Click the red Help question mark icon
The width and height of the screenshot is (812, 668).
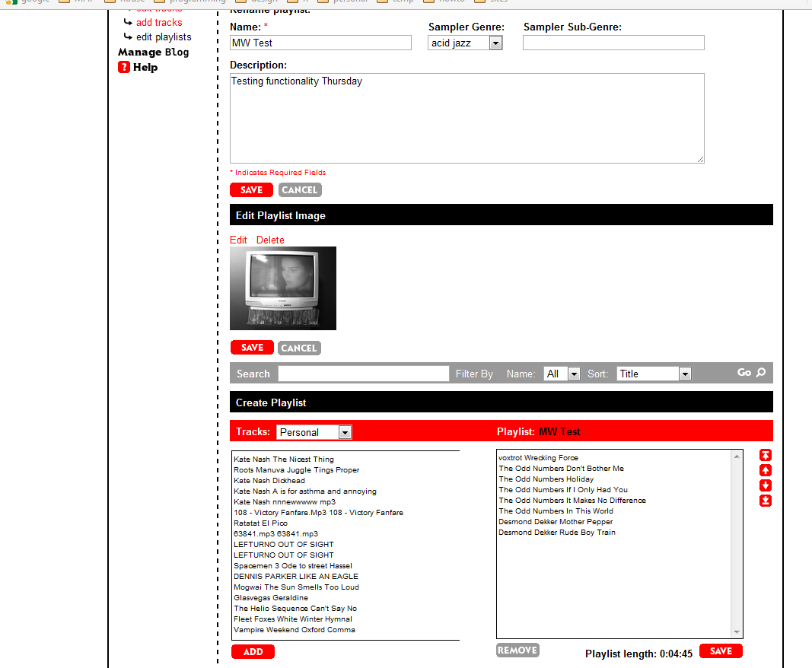(x=124, y=67)
